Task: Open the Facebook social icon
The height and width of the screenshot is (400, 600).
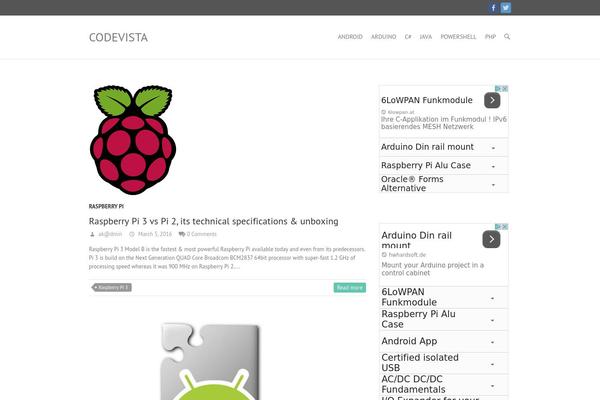Action: (493, 8)
